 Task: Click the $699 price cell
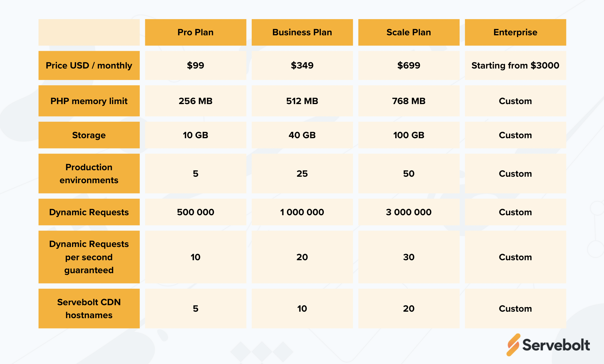[x=409, y=65]
